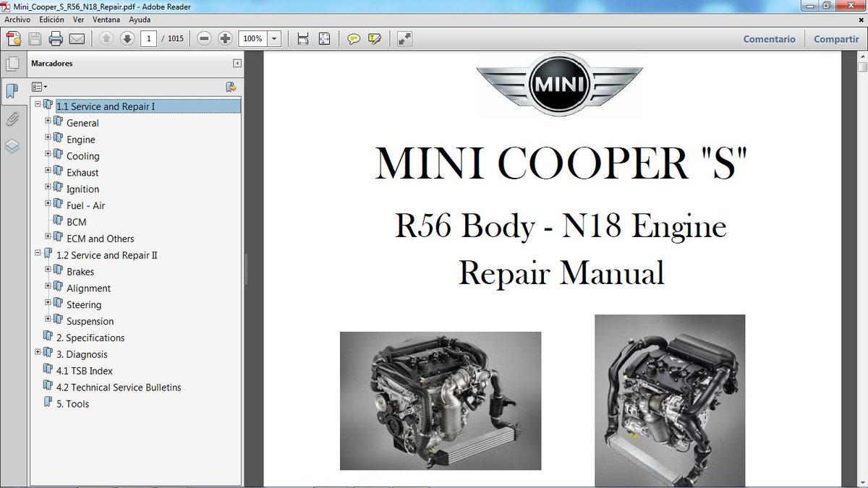
Task: Expand the Cooling bookmark node
Action: [48, 154]
